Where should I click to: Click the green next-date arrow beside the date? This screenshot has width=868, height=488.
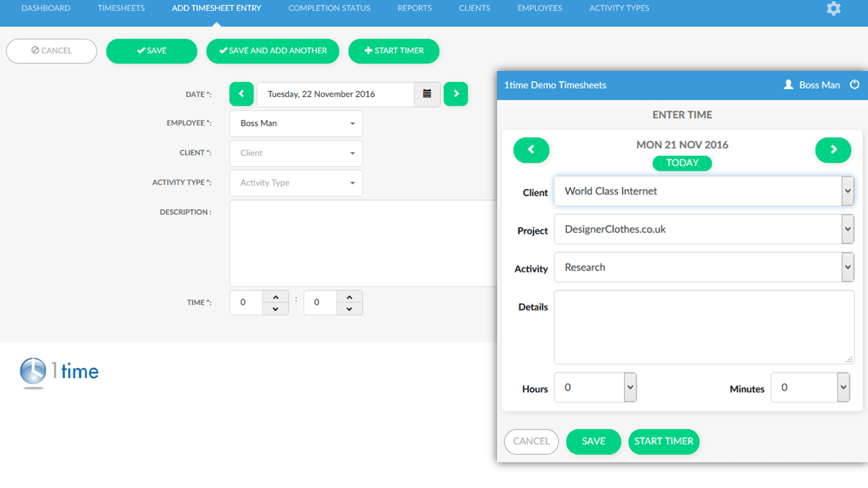pyautogui.click(x=456, y=94)
